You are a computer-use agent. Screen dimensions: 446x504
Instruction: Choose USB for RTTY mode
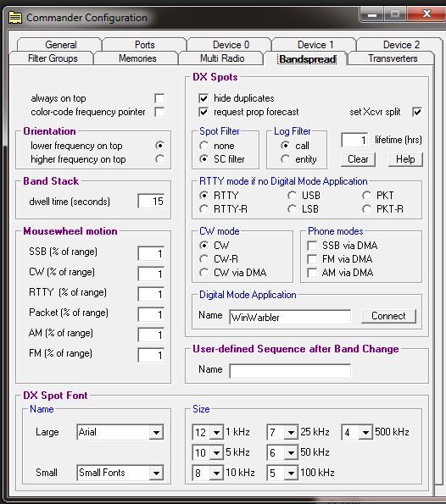(292, 196)
